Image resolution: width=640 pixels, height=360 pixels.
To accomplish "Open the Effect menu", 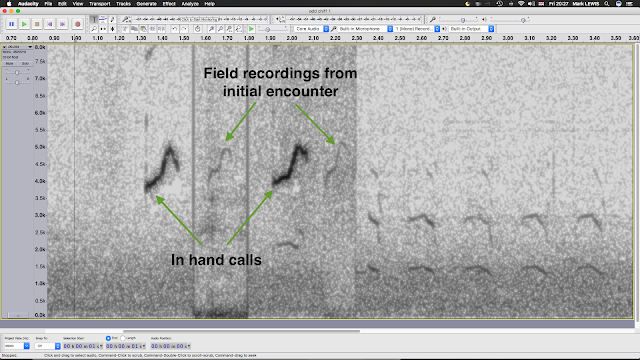I will [x=169, y=4].
